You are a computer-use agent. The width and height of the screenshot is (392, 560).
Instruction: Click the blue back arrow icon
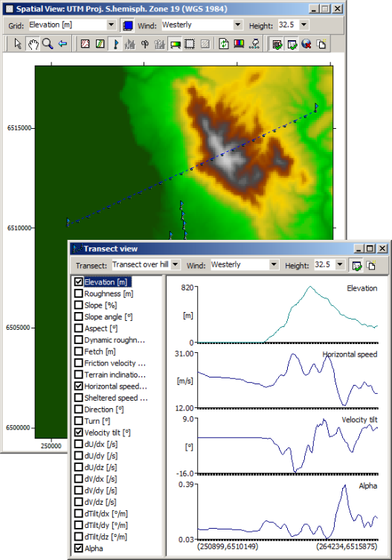pyautogui.click(x=62, y=44)
